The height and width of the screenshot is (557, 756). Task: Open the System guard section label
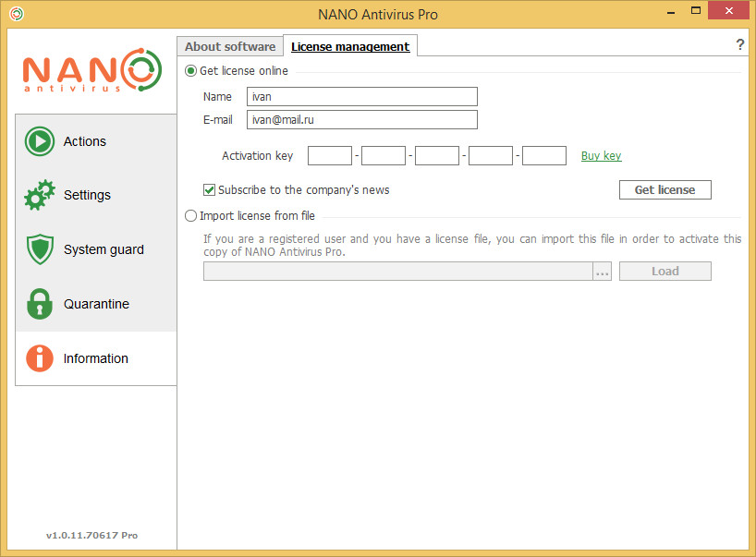(x=104, y=249)
